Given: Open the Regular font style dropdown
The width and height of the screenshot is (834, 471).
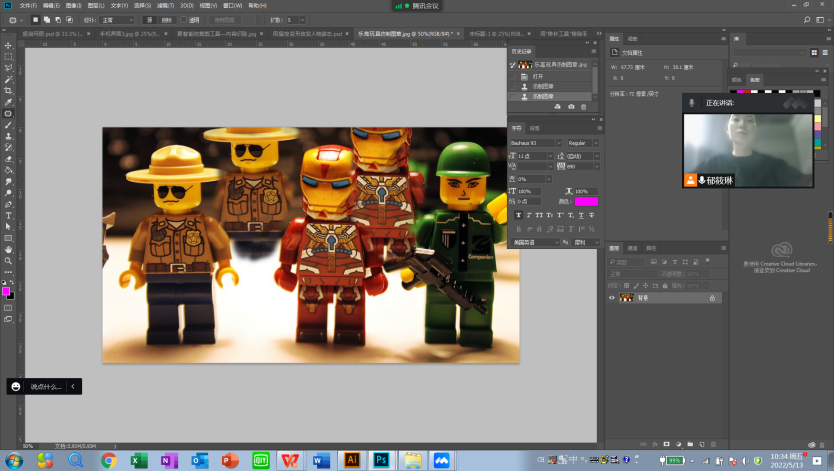Looking at the screenshot, I should click(583, 143).
